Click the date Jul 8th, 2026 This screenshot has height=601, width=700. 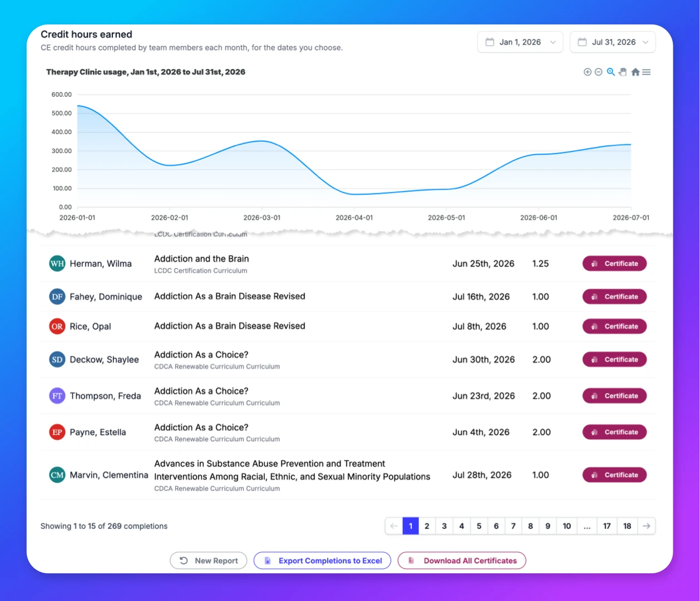tap(479, 327)
